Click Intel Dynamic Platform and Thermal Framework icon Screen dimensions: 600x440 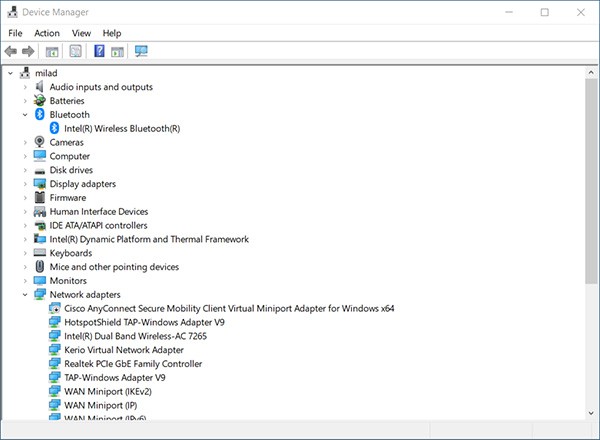[x=40, y=239]
